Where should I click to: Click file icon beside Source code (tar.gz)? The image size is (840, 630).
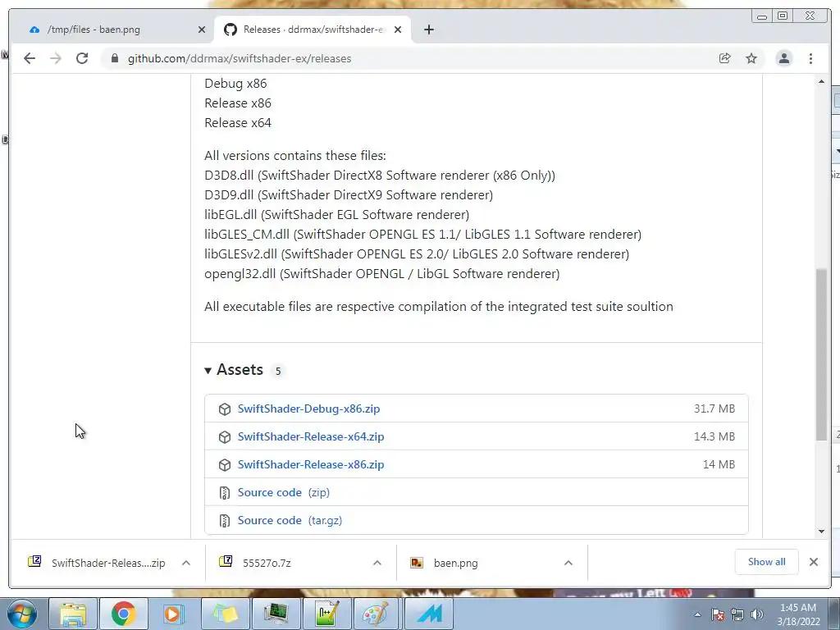225,521
